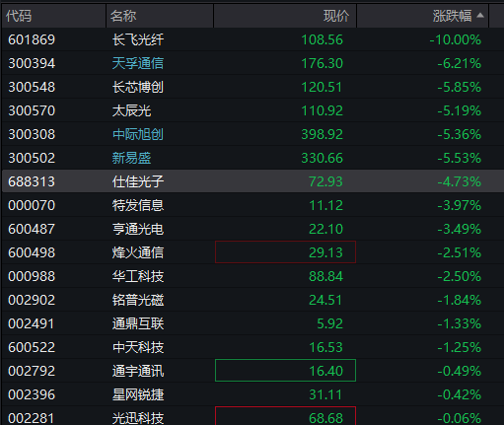Click price 88.84

tap(325, 276)
